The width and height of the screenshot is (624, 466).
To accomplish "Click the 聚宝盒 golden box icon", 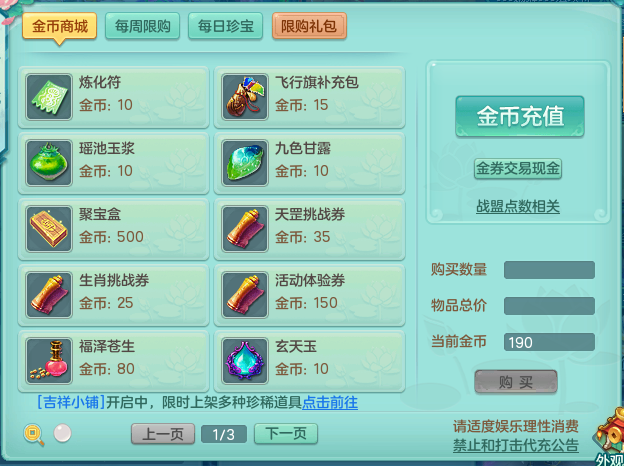I will (x=49, y=229).
